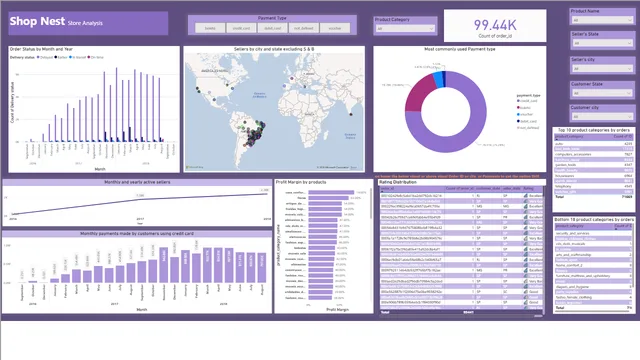This screenshot has width=640, height=360.
Task: Click the diapers_and_hygiene row in Bottom table
Action: 593,287
